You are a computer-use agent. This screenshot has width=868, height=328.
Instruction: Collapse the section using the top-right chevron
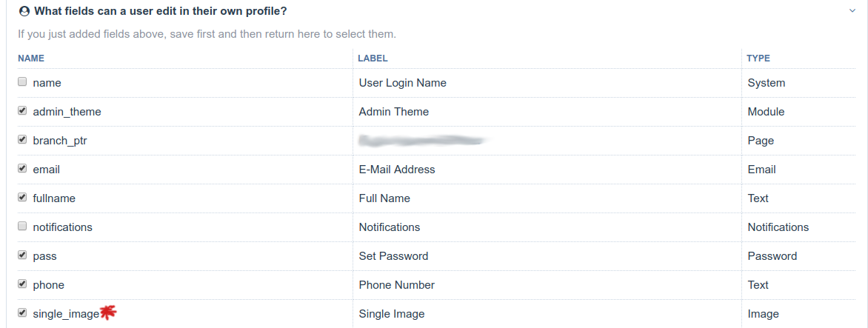pos(852,11)
